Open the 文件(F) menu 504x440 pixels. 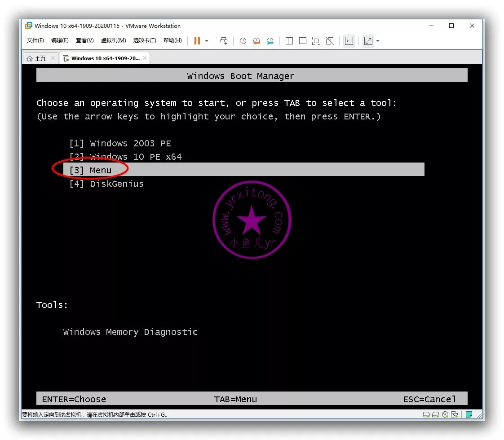(35, 40)
